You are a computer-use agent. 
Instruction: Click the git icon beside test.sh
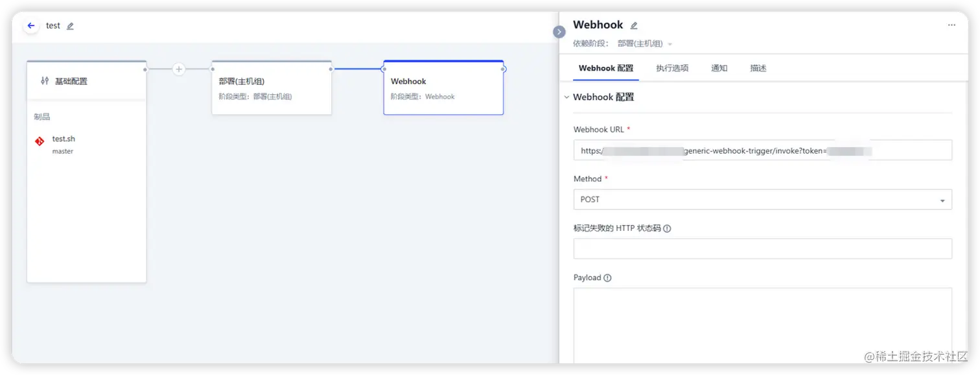click(40, 141)
